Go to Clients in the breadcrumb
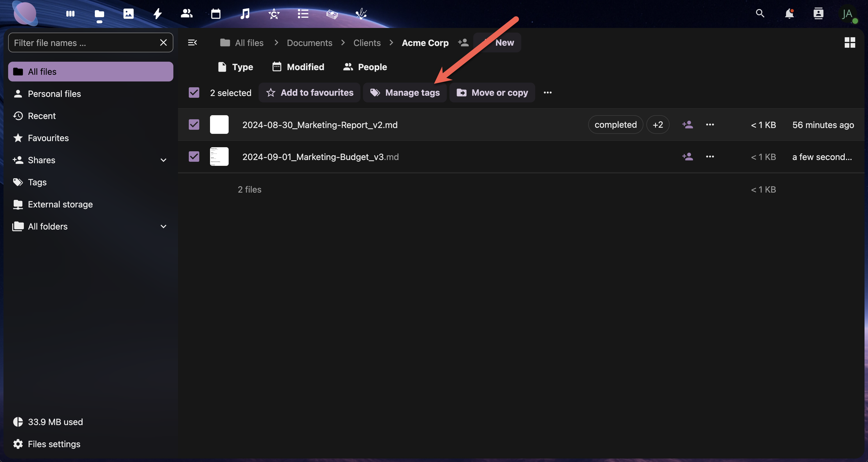 pyautogui.click(x=367, y=43)
